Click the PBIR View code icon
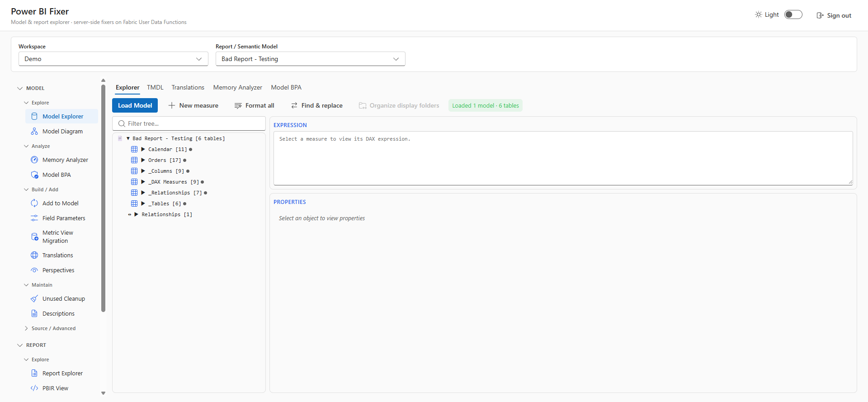The image size is (868, 402). [x=34, y=388]
